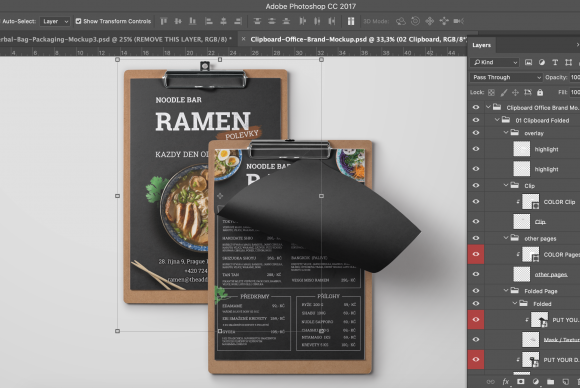Click Lock transparent pixels icon

[491, 92]
